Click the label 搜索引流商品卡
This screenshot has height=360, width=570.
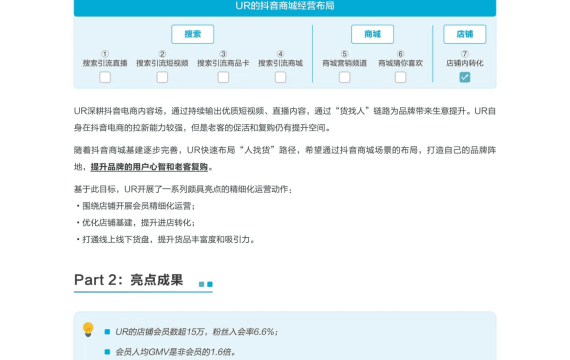pos(223,63)
